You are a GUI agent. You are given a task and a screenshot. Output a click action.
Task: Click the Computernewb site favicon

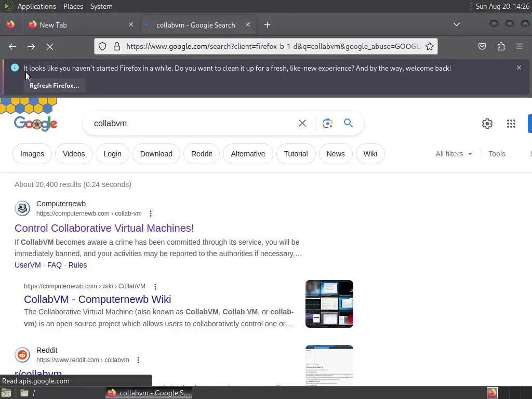[x=22, y=208]
